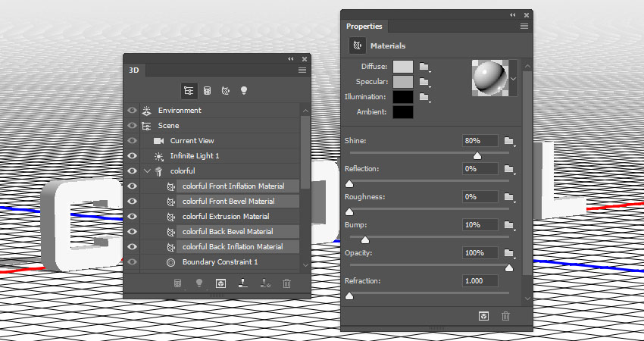Image resolution: width=644 pixels, height=341 pixels.
Task: Toggle visibility of colorful Extrusion Material
Action: (133, 217)
